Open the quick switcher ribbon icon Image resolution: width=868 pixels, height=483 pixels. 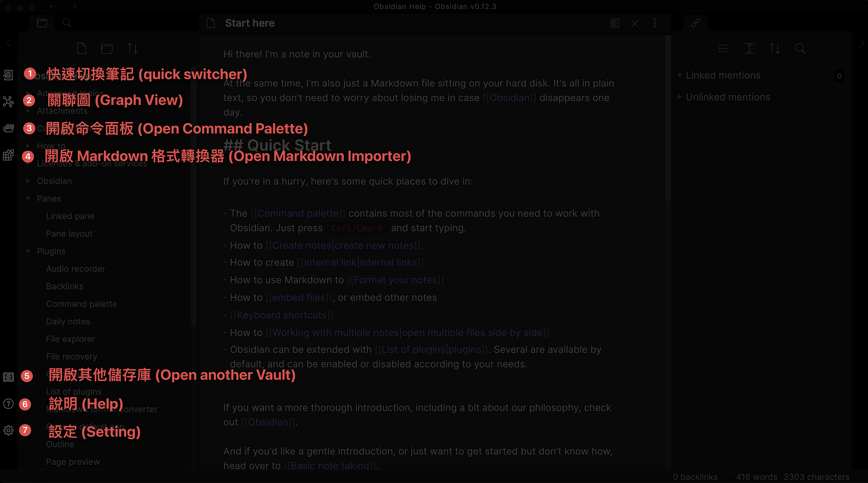[8, 75]
